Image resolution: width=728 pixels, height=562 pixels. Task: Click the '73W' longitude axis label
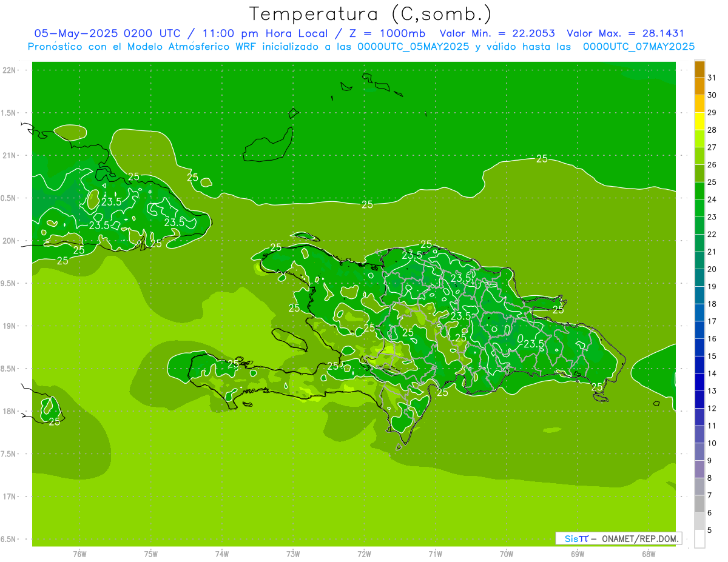[293, 554]
